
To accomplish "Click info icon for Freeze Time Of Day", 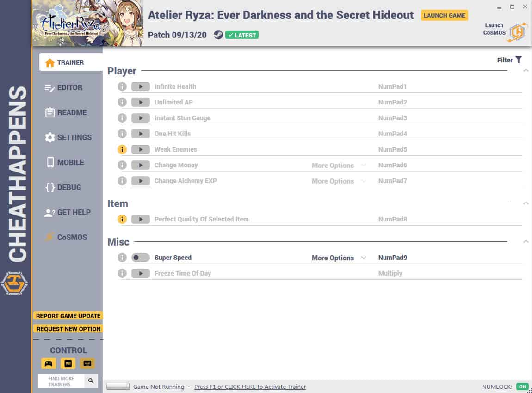I will point(122,273).
